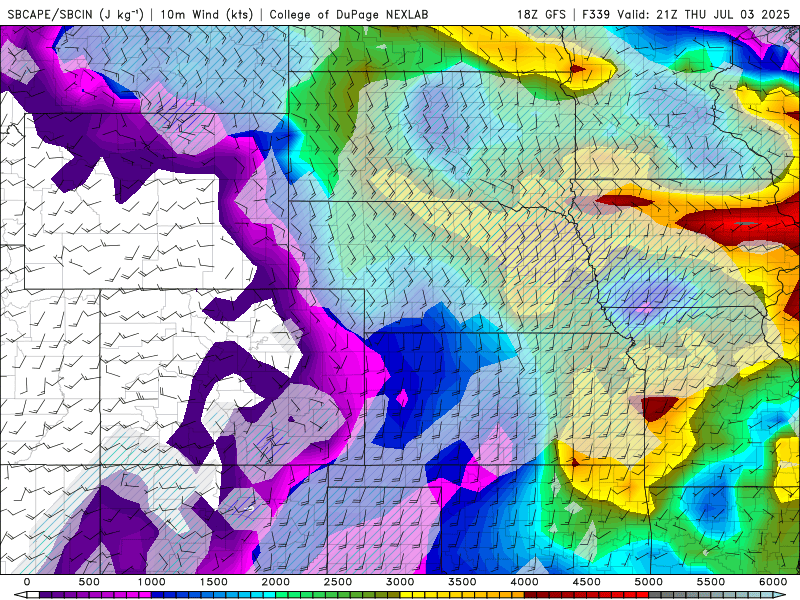Screen dimensions: 800x600
Task: Click the white swatch starting the color scale
Action: [x=33, y=595]
